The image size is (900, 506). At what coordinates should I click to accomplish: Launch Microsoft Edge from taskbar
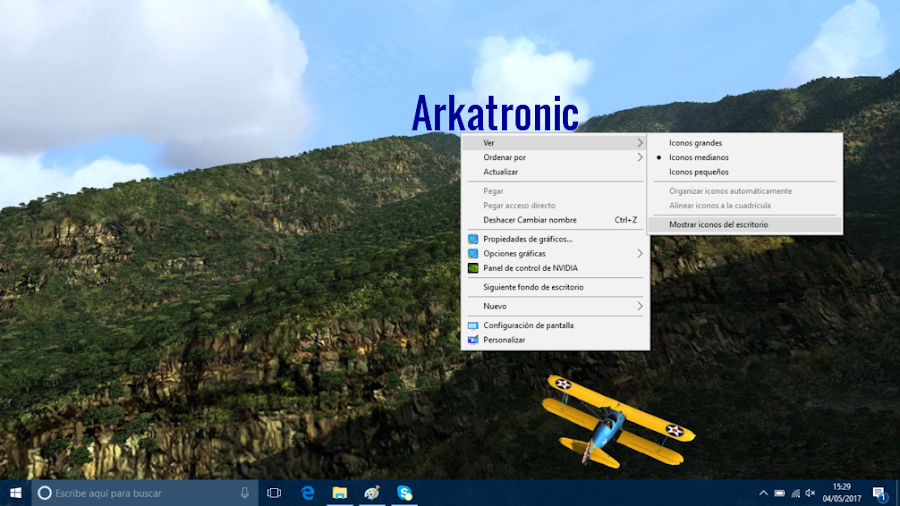(308, 493)
